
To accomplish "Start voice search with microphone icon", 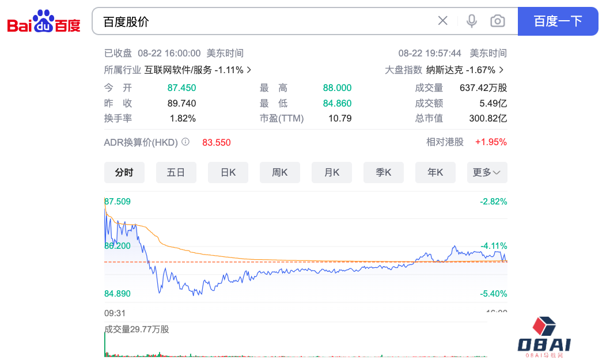I will [472, 21].
